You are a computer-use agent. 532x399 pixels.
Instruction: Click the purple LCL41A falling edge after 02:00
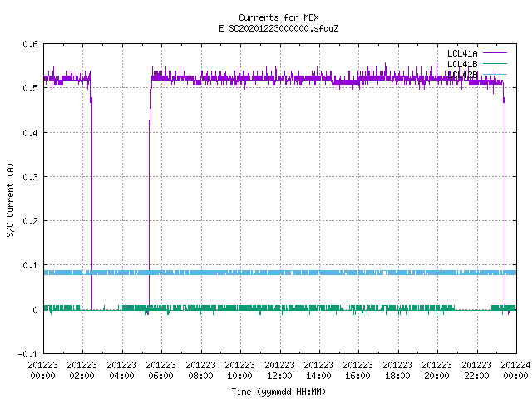click(x=91, y=204)
